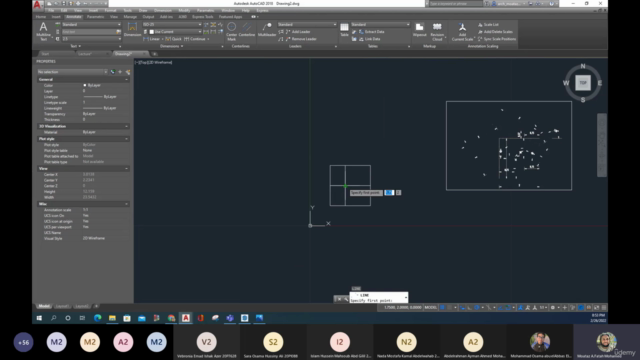Select the Multileader tool
The height and width of the screenshot is (360, 640).
point(267,30)
